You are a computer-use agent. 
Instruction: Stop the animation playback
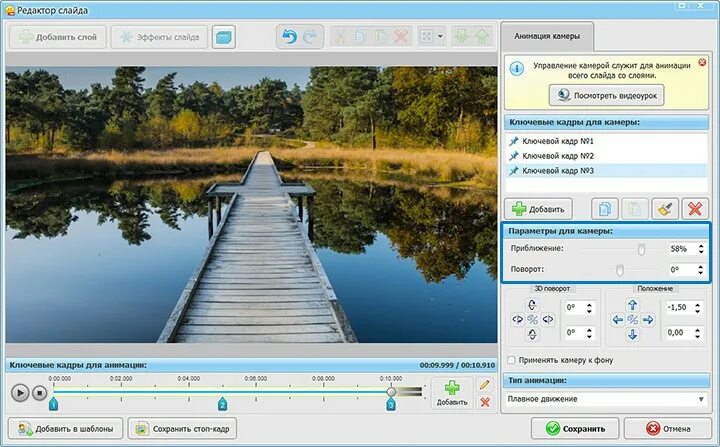pos(39,393)
